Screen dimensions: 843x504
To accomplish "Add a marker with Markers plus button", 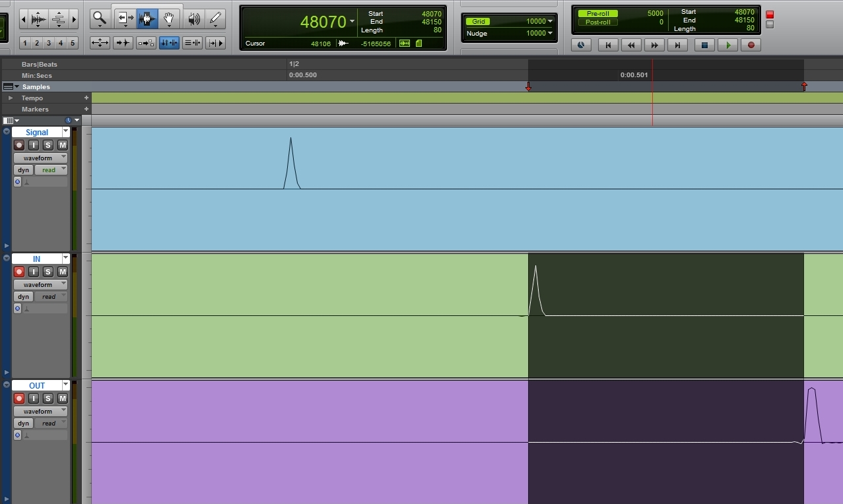I will click(86, 110).
